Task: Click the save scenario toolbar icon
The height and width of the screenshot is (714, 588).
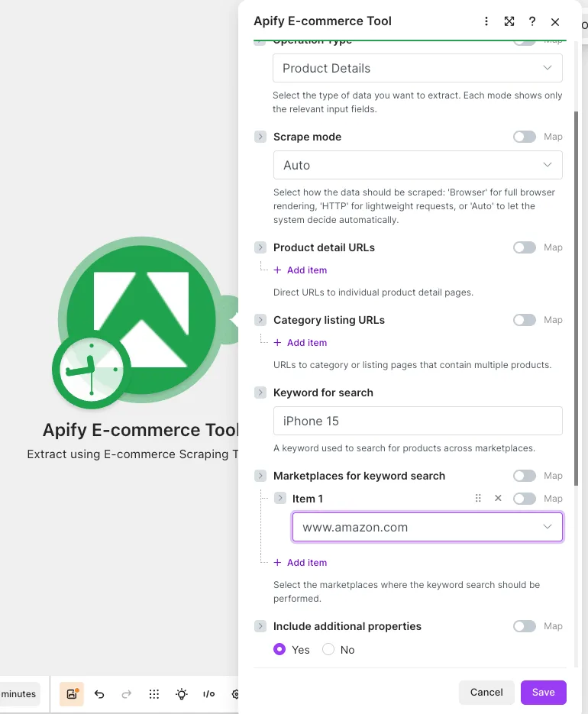Action: (72, 694)
